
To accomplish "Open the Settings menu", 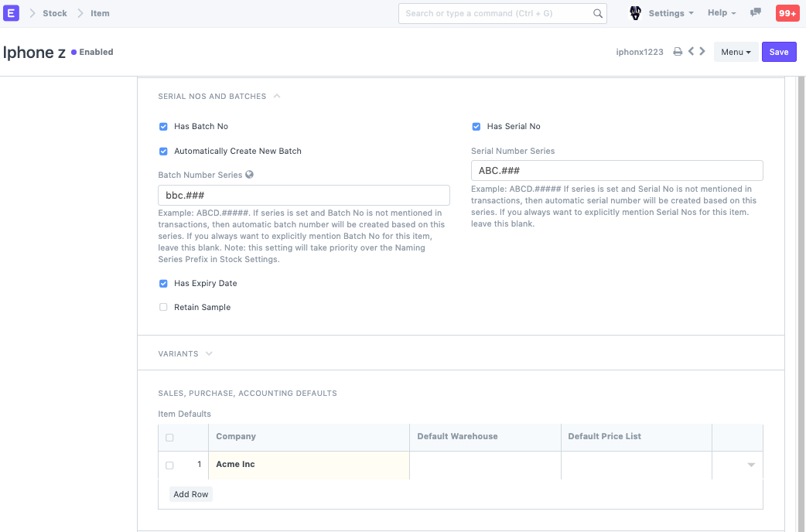I will coord(670,13).
